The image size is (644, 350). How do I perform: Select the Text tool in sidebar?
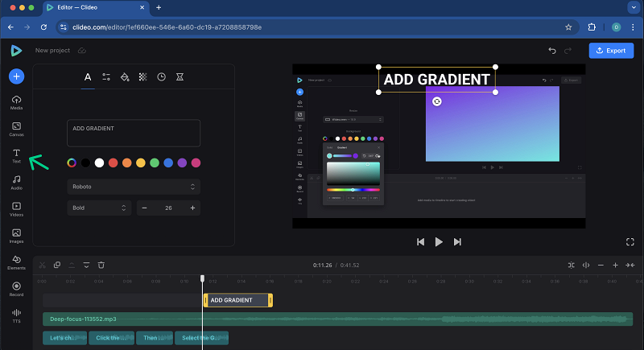pyautogui.click(x=16, y=156)
